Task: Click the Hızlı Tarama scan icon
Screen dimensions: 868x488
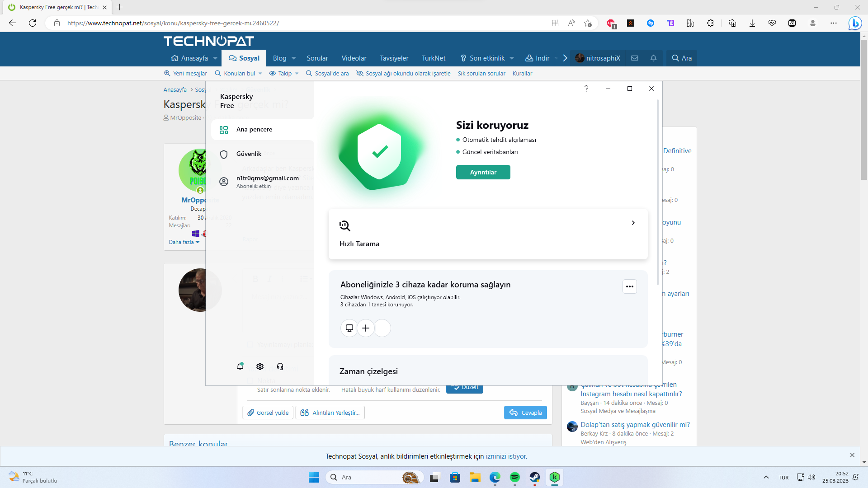Action: (345, 225)
